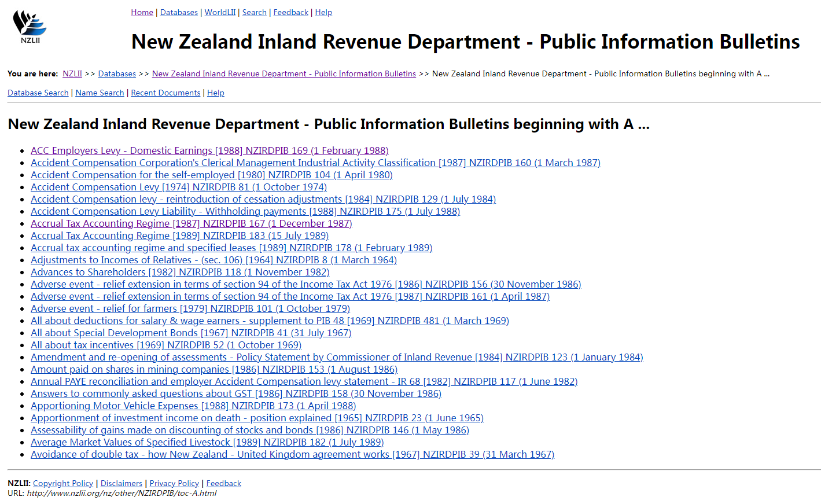The height and width of the screenshot is (504, 821).
Task: Open Average Market Values of Specified Livestock
Action: (x=207, y=442)
